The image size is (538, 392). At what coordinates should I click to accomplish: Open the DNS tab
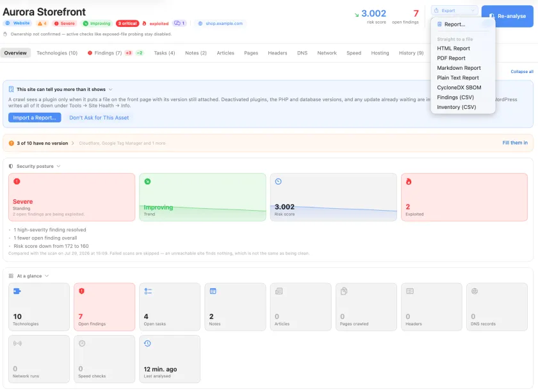pyautogui.click(x=302, y=53)
